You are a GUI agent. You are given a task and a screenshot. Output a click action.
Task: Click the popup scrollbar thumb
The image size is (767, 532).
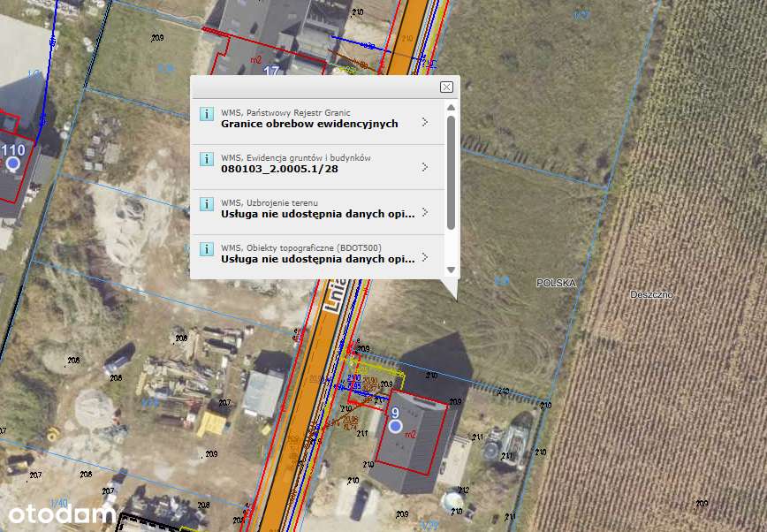(451, 172)
